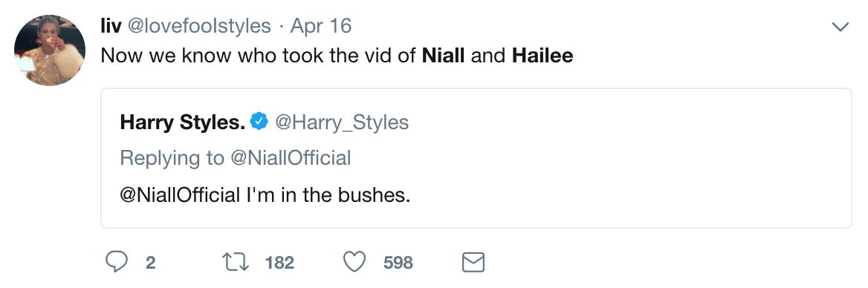The image size is (868, 288).
Task: Click the reply speech bubble icon
Action: (116, 262)
